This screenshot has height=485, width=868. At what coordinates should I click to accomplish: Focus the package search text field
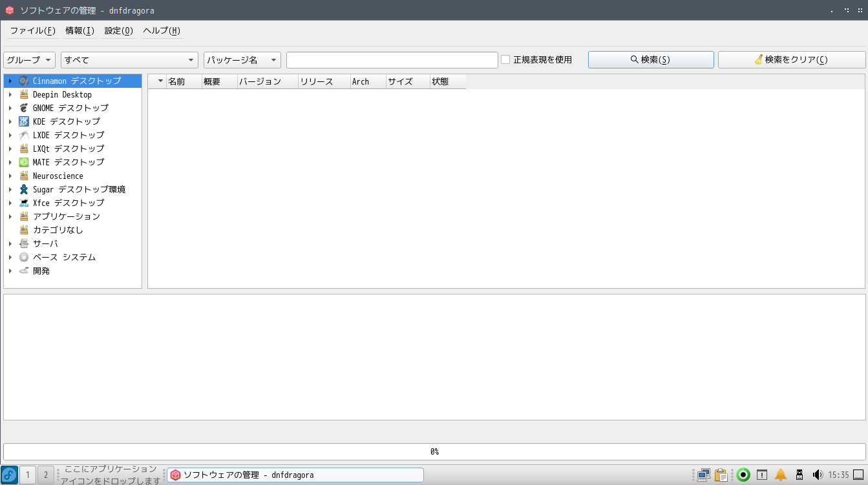point(392,60)
